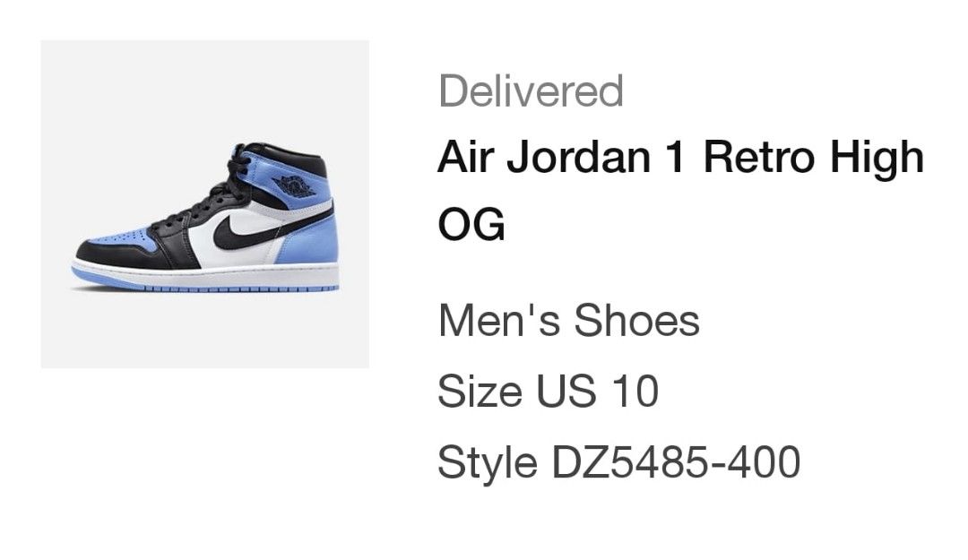Open the Air Jordan 1 shoe thumbnail

tap(205, 204)
